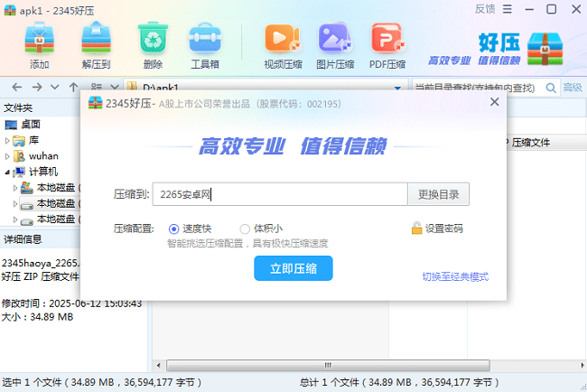Expand the 库 tree node
The width and height of the screenshot is (587, 392).
(x=8, y=141)
